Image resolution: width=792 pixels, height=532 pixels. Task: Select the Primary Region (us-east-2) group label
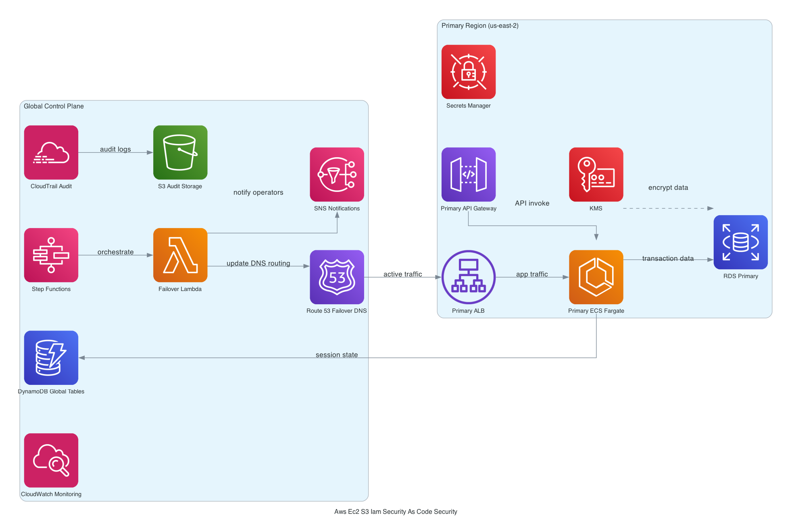click(x=480, y=25)
